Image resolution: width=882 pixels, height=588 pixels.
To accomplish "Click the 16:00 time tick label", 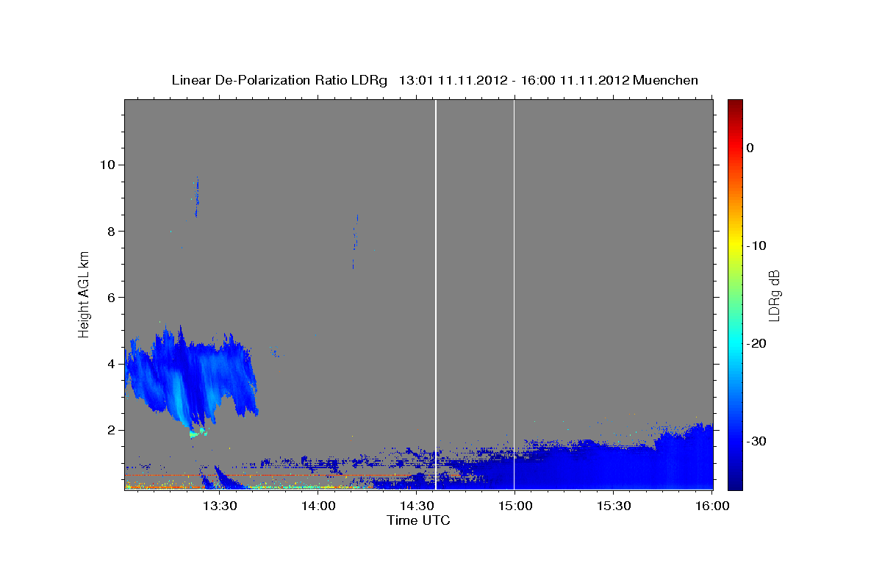I will tap(712, 506).
